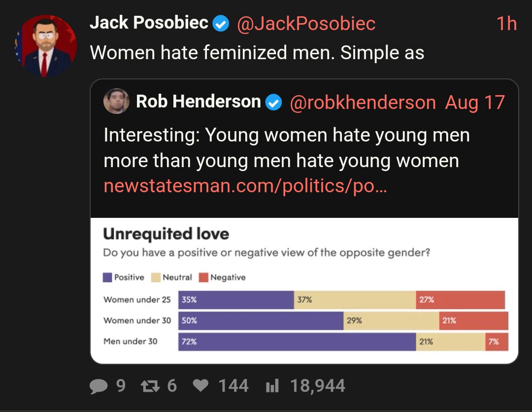Click the Rob Henderson display name
The width and height of the screenshot is (532, 412).
coord(199,102)
